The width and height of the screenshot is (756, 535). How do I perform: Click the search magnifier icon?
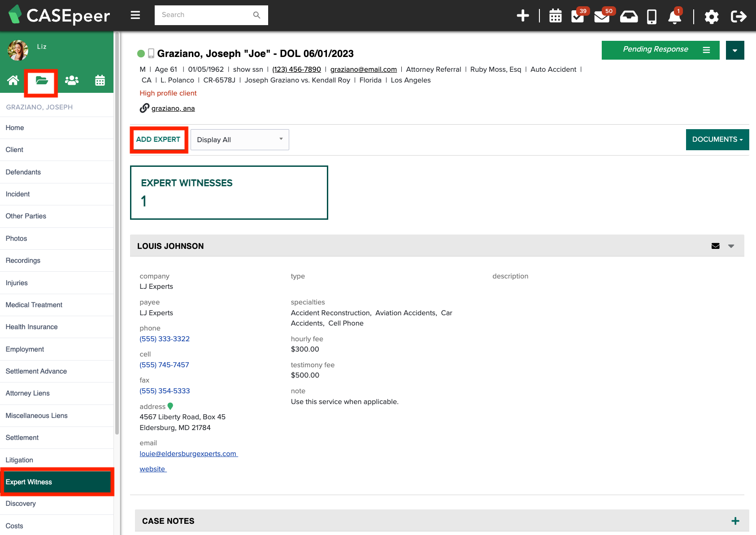pyautogui.click(x=256, y=15)
